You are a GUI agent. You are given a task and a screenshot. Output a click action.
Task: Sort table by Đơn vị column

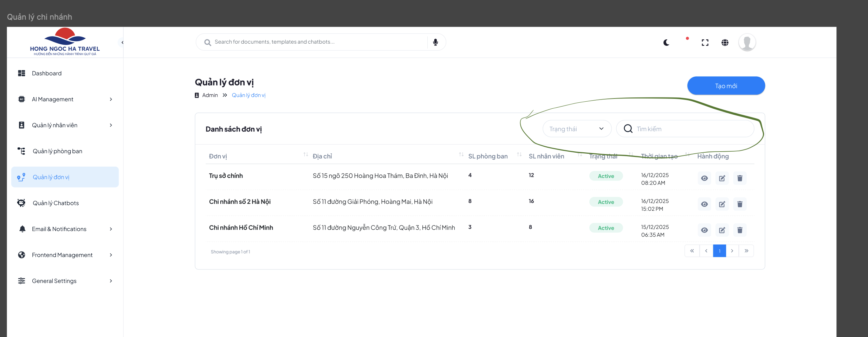click(305, 155)
